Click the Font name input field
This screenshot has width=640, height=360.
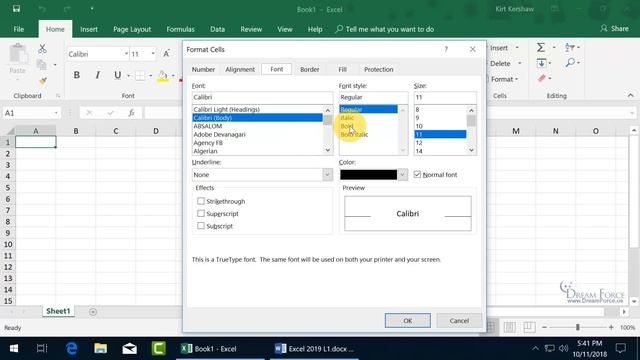[x=262, y=97]
